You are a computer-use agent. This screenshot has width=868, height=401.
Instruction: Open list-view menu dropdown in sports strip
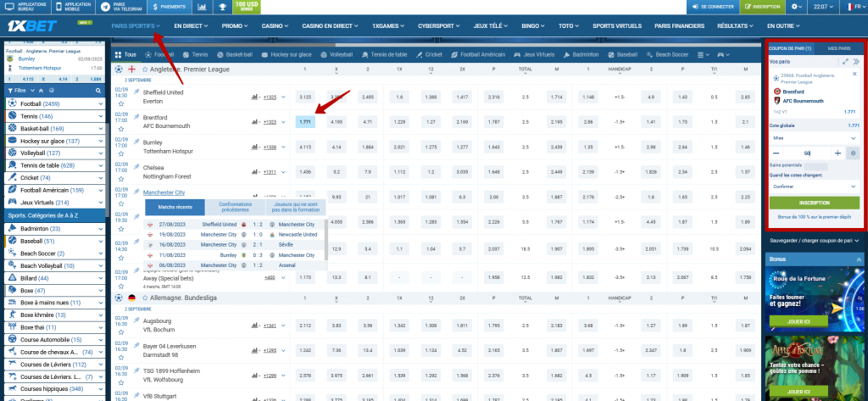point(704,55)
